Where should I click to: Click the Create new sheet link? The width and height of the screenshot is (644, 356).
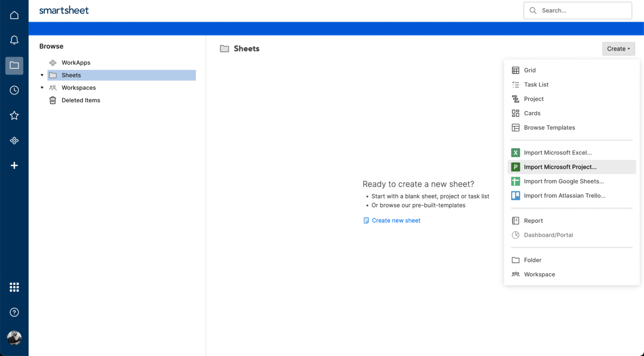396,220
